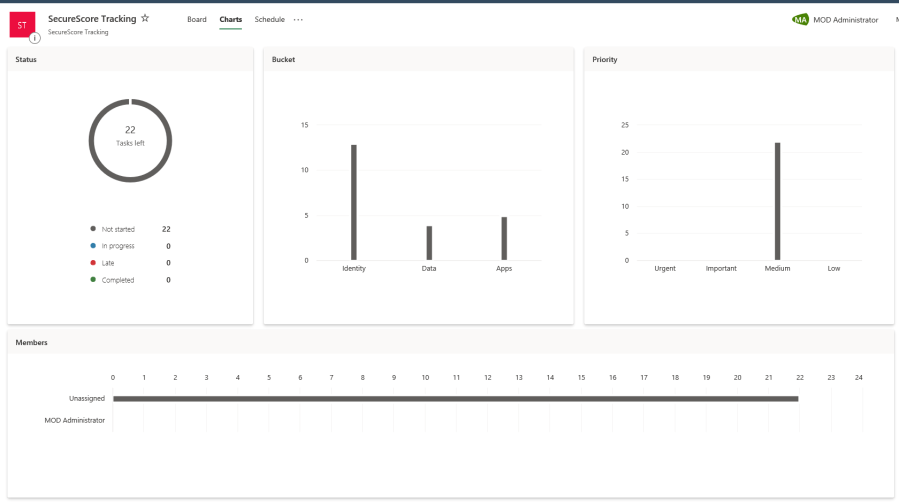Switch to the Board tab
The width and height of the screenshot is (899, 504).
coord(197,20)
